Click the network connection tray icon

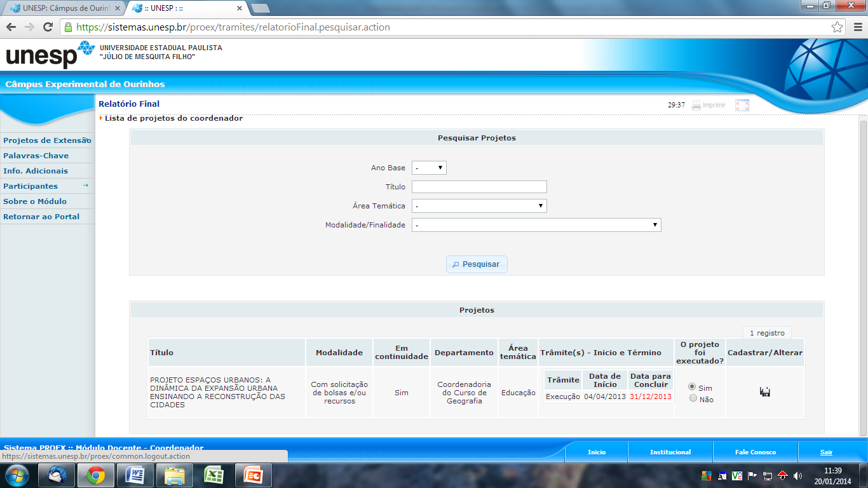(768, 475)
